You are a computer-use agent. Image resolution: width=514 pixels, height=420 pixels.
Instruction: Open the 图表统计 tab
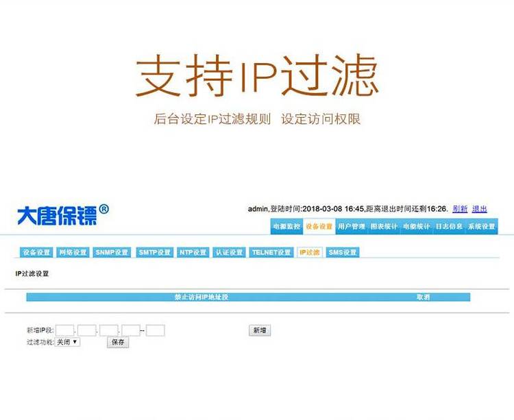click(x=384, y=227)
